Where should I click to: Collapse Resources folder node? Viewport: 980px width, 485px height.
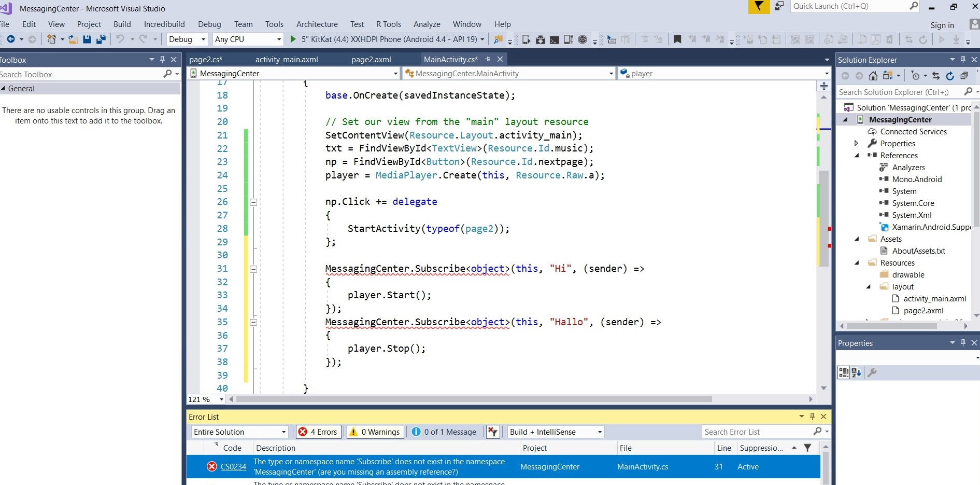[x=856, y=262]
